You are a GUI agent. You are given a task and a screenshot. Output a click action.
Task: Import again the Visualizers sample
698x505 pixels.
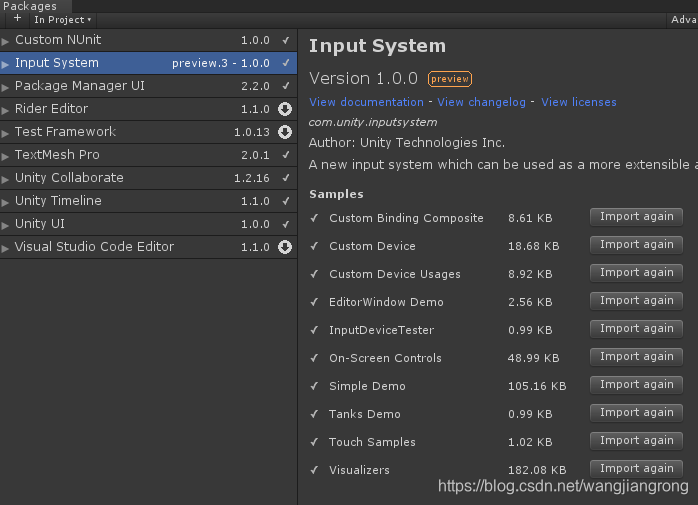pos(636,469)
